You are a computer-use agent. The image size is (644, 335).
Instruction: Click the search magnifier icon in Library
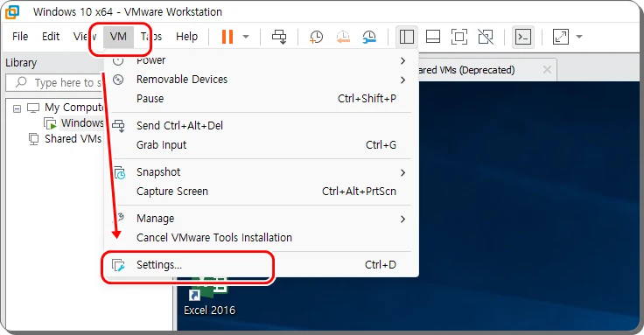click(21, 82)
